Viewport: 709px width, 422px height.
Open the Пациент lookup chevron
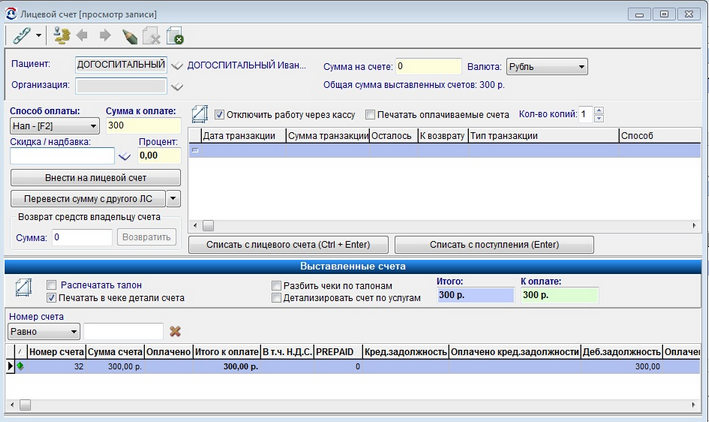177,66
